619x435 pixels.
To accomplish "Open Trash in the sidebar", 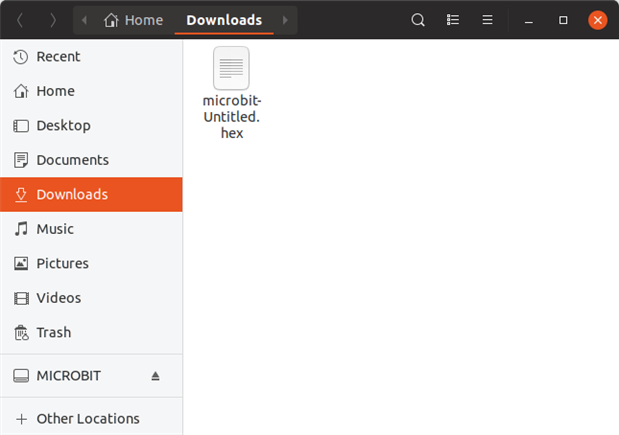I will [91, 332].
